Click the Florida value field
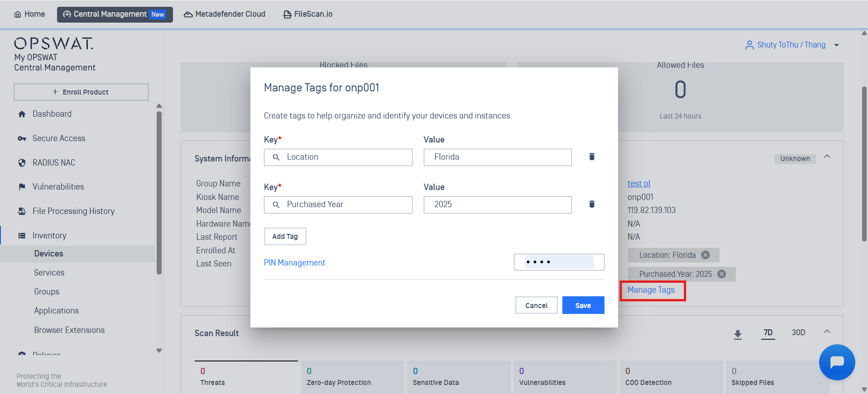 click(x=498, y=157)
